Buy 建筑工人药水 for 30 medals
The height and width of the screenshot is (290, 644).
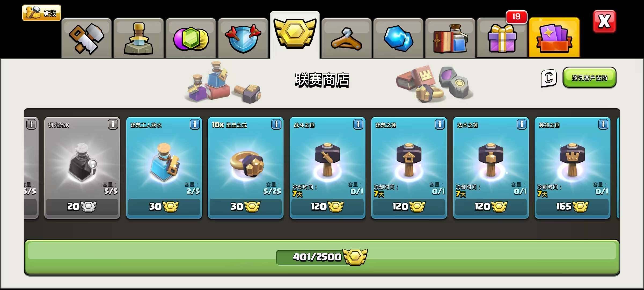164,206
